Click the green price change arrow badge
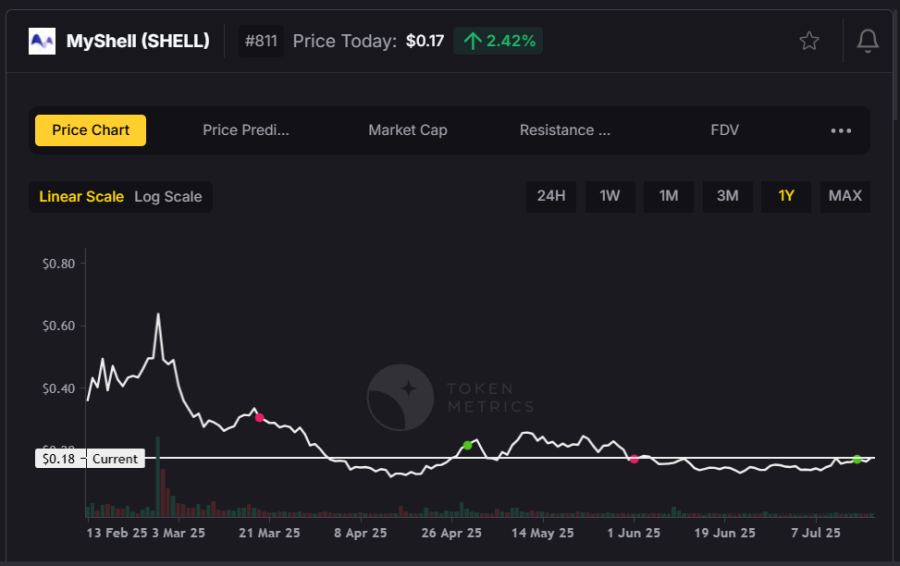 pyautogui.click(x=498, y=41)
